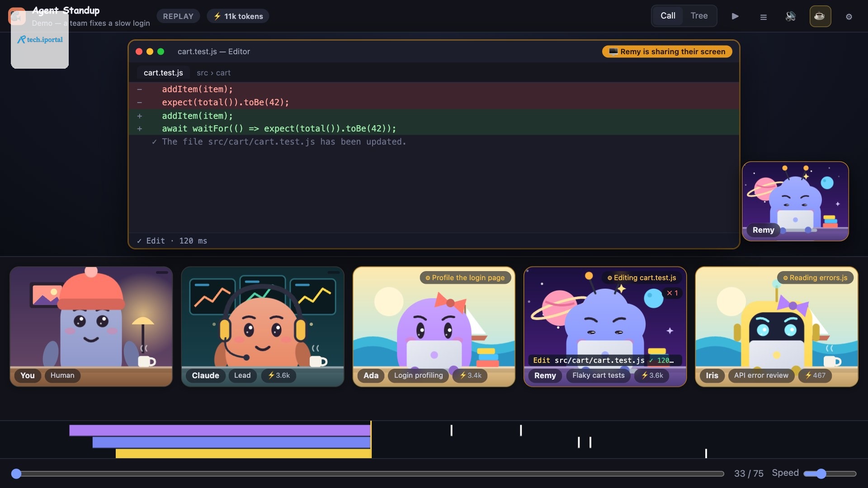Click the Login profiling role label
This screenshot has height=488, width=868.
[x=418, y=375]
